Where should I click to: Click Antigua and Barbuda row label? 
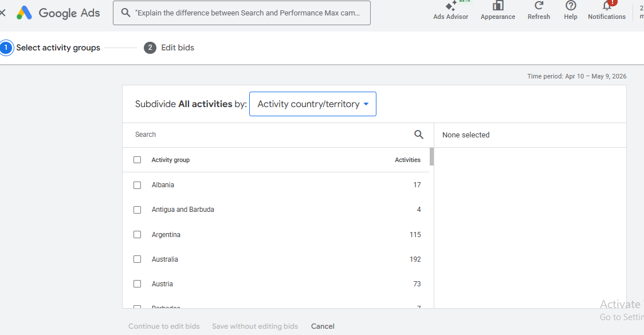(183, 210)
